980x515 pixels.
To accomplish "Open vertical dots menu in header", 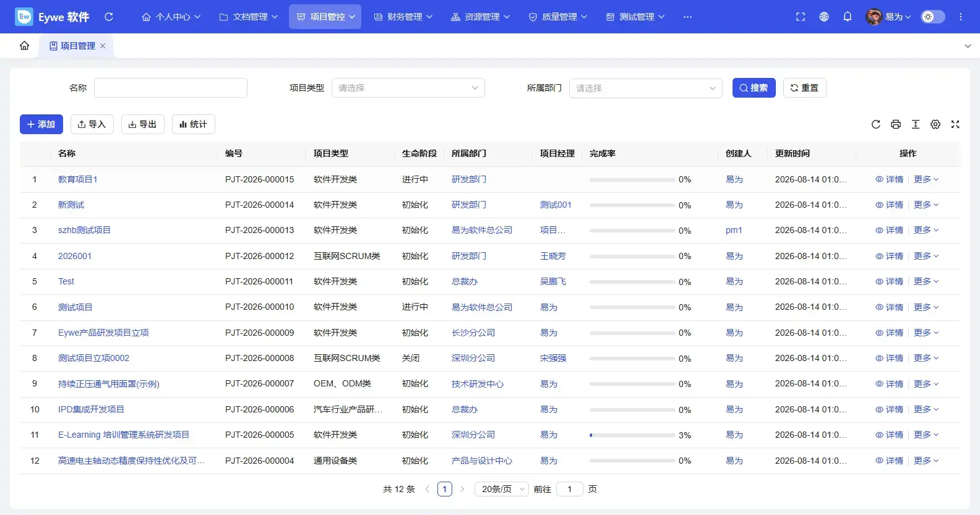I will (x=961, y=17).
